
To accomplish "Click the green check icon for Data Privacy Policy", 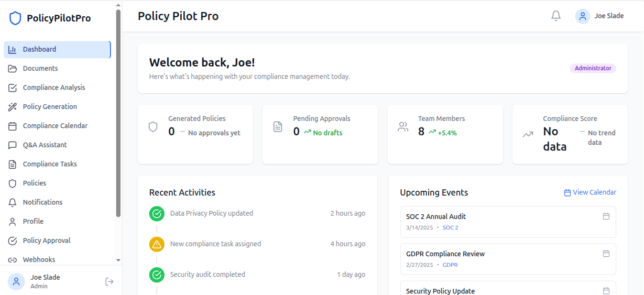I will [x=157, y=213].
